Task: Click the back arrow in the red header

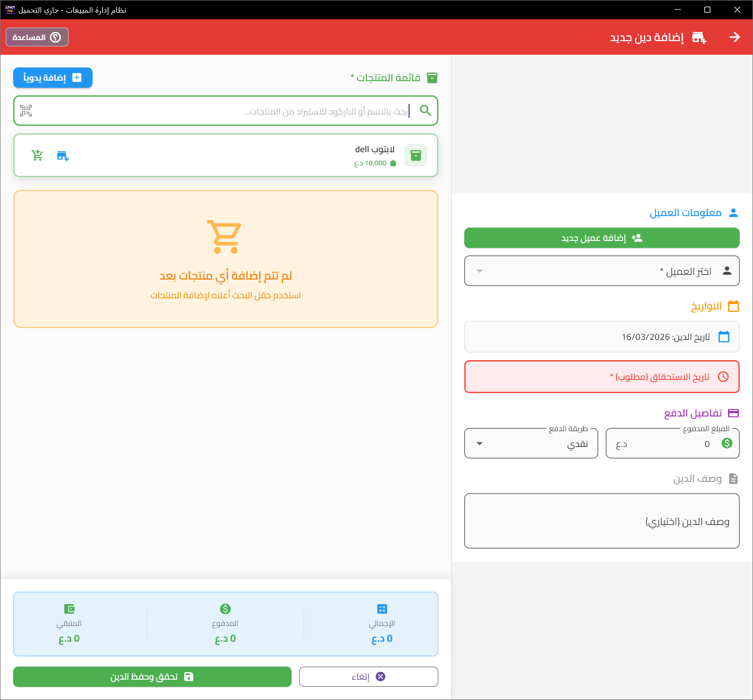Action: pyautogui.click(x=734, y=37)
